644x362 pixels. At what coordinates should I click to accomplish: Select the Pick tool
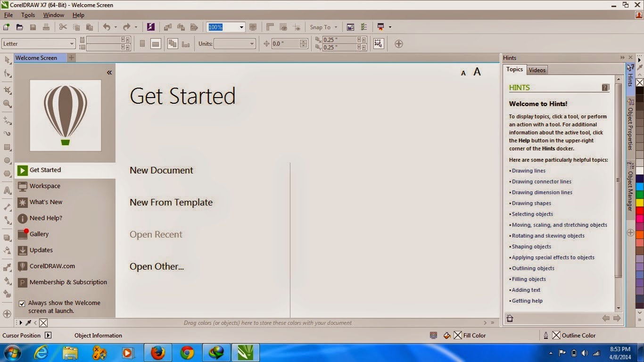pyautogui.click(x=7, y=60)
